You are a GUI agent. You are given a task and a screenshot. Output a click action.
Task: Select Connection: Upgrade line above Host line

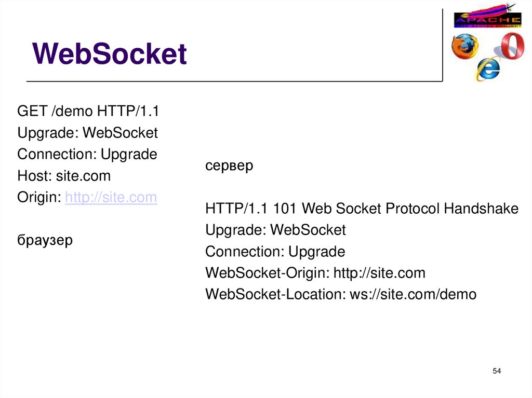(x=87, y=155)
